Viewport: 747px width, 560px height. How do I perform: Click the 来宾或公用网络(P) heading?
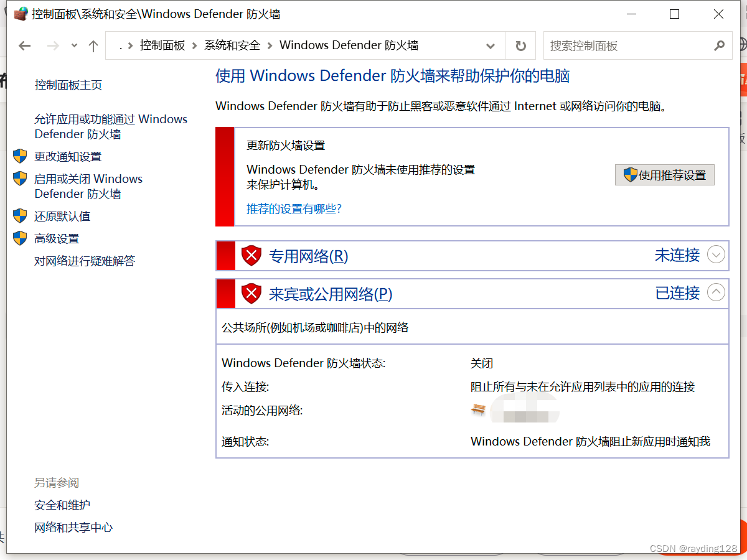point(331,294)
